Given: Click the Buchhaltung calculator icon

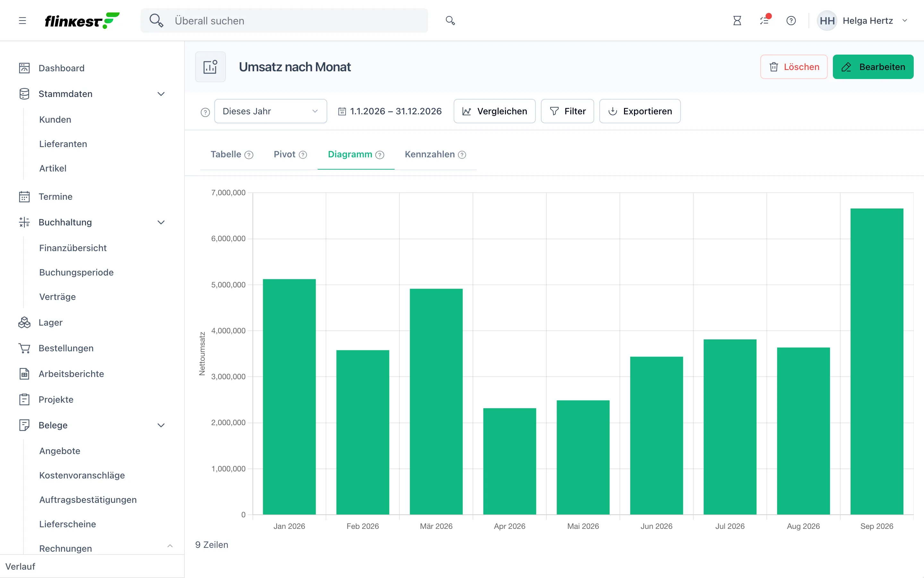Looking at the screenshot, I should point(24,222).
